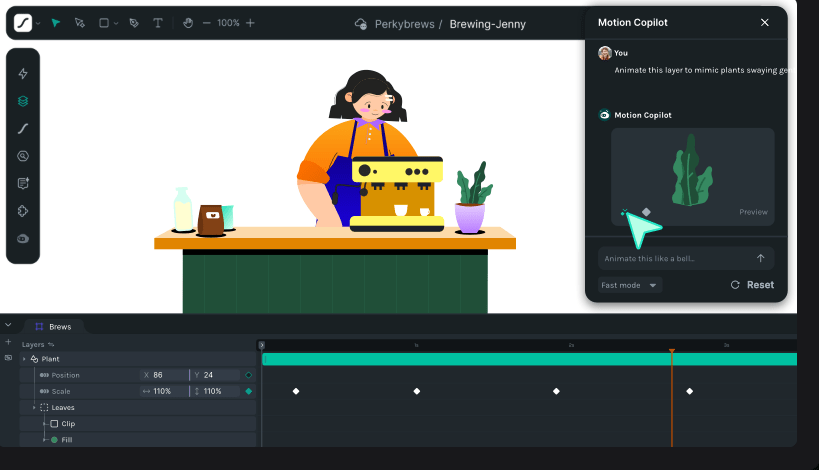
Task: Toggle the Clip checkbox on Leaves layer
Action: [54, 423]
